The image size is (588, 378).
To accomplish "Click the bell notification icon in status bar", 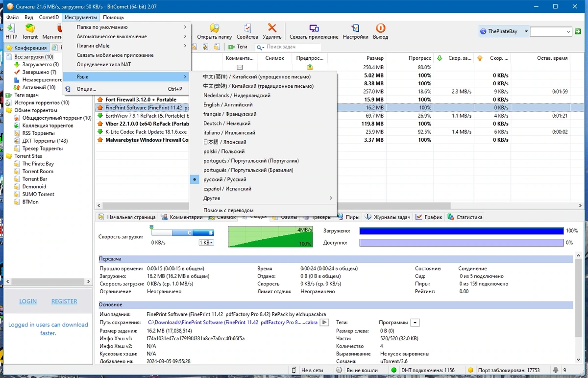I will [x=556, y=370].
